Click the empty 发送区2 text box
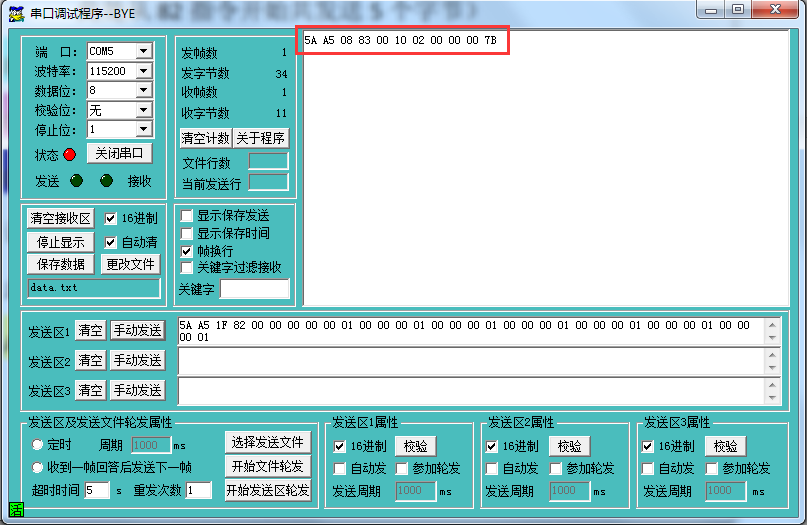Viewport: 807px width, 525px height. pyautogui.click(x=471, y=361)
